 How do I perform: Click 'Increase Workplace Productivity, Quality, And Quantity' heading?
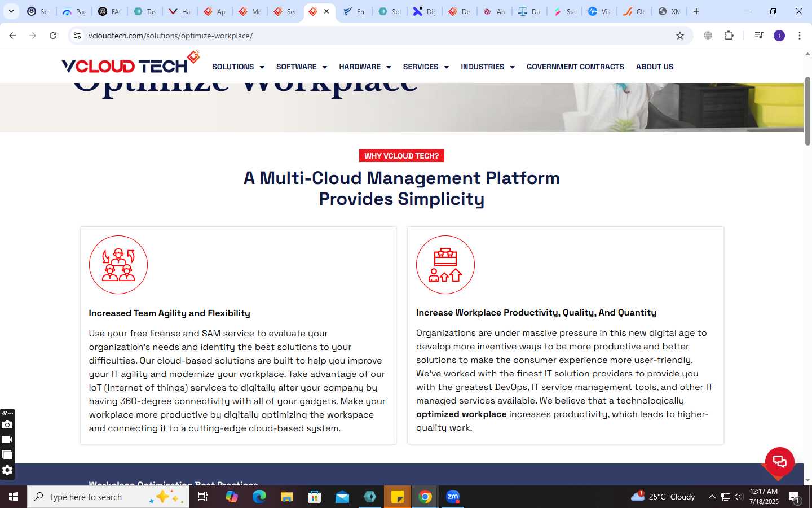536,313
